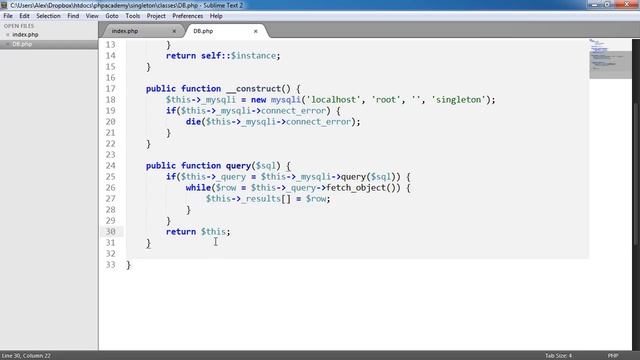Click line number 24 in the gutter
The width and height of the screenshot is (640, 360).
pos(110,165)
